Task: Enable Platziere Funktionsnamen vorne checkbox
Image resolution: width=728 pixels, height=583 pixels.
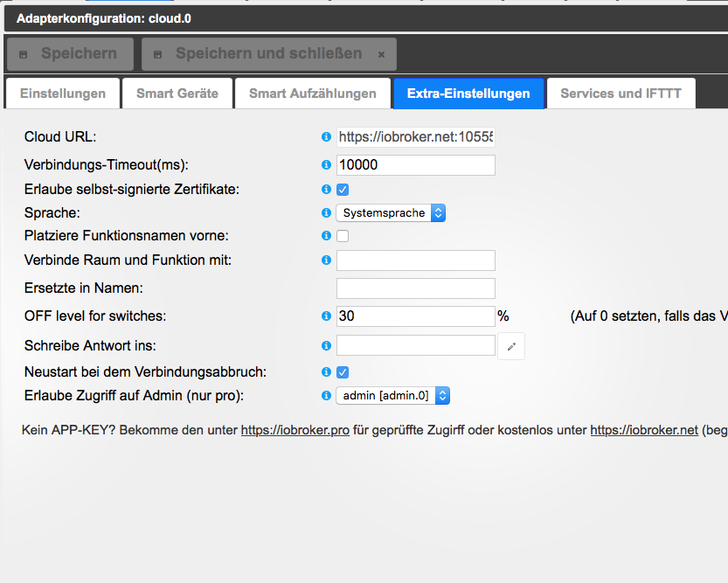Action: coord(343,236)
